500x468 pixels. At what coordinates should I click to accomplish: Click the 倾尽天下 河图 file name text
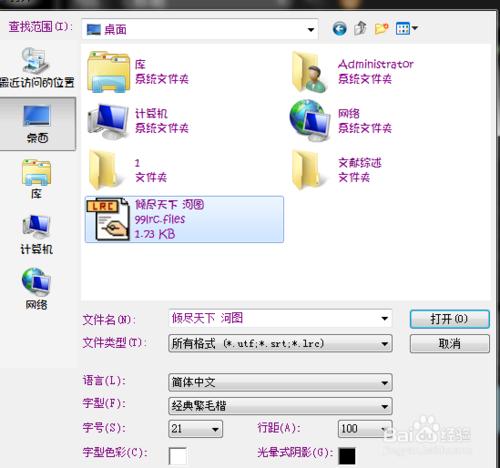(x=169, y=204)
